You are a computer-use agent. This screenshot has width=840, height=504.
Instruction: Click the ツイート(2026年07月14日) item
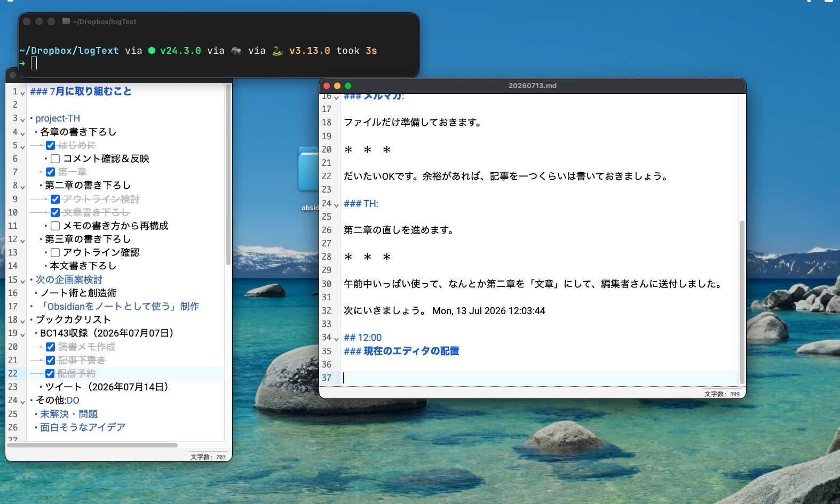pos(107,387)
